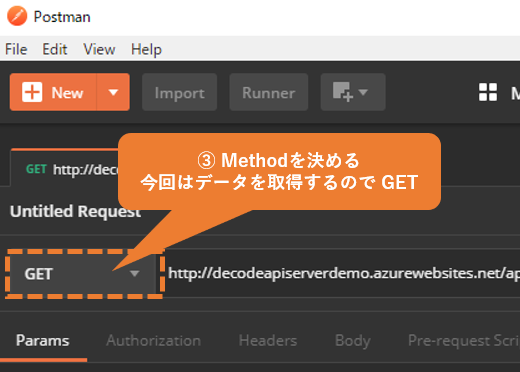Open the GET method dropdown
Image resolution: width=520 pixels, height=372 pixels.
(83, 274)
